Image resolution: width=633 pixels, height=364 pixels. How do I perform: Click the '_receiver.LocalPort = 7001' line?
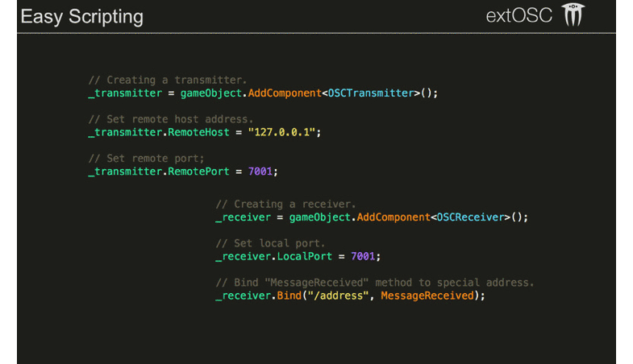[x=298, y=256]
